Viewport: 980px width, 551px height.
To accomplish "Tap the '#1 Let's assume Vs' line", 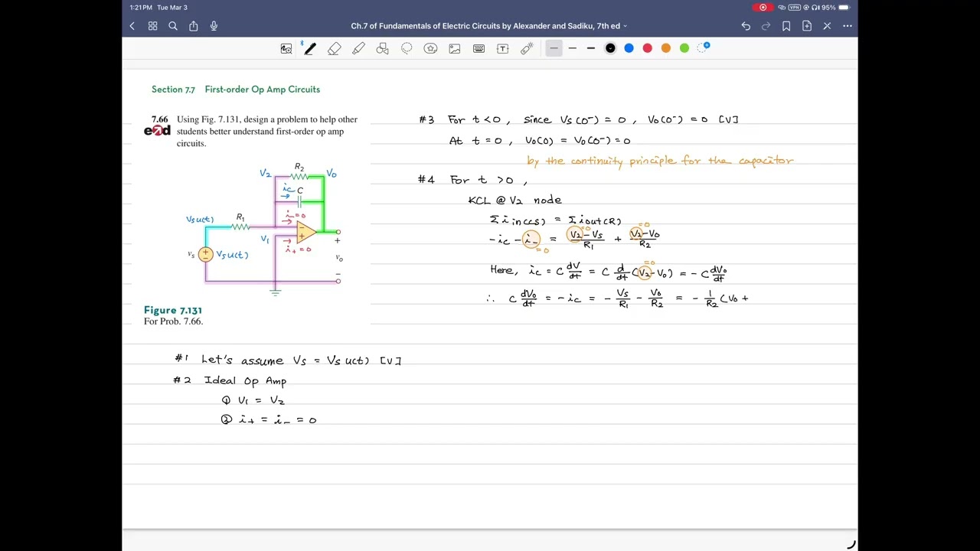I will pos(288,360).
